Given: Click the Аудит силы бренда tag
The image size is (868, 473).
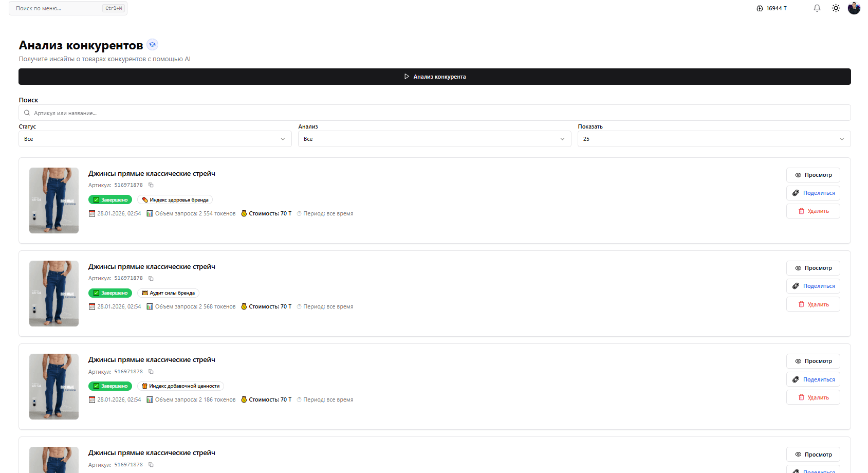Looking at the screenshot, I should pyautogui.click(x=168, y=293).
